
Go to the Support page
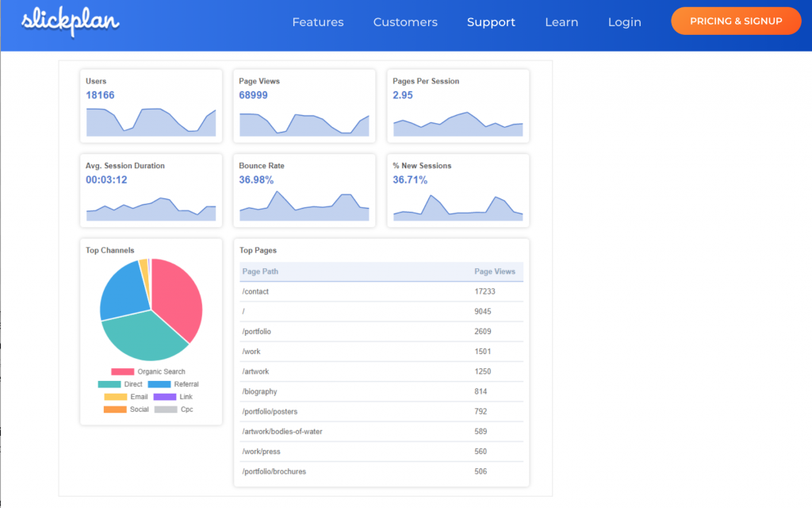[491, 22]
